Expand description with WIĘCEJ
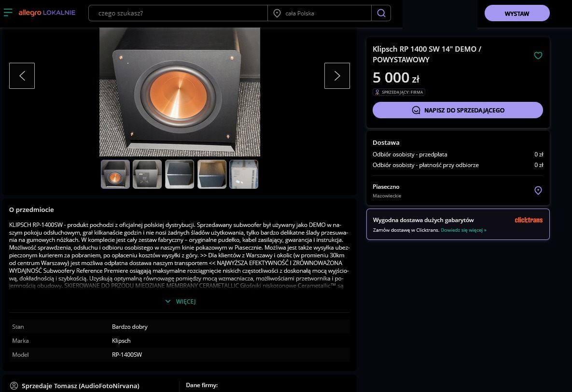 181,301
